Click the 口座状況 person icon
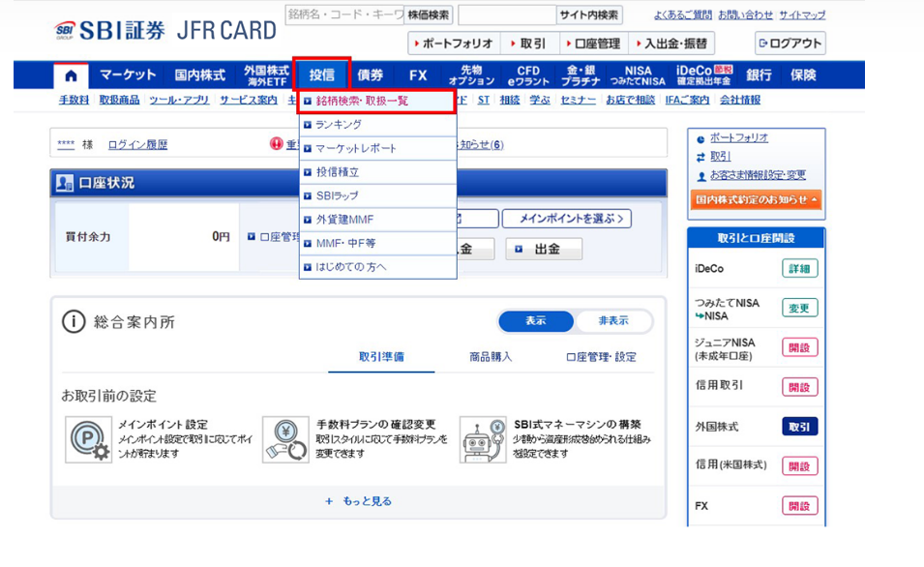 click(x=65, y=183)
